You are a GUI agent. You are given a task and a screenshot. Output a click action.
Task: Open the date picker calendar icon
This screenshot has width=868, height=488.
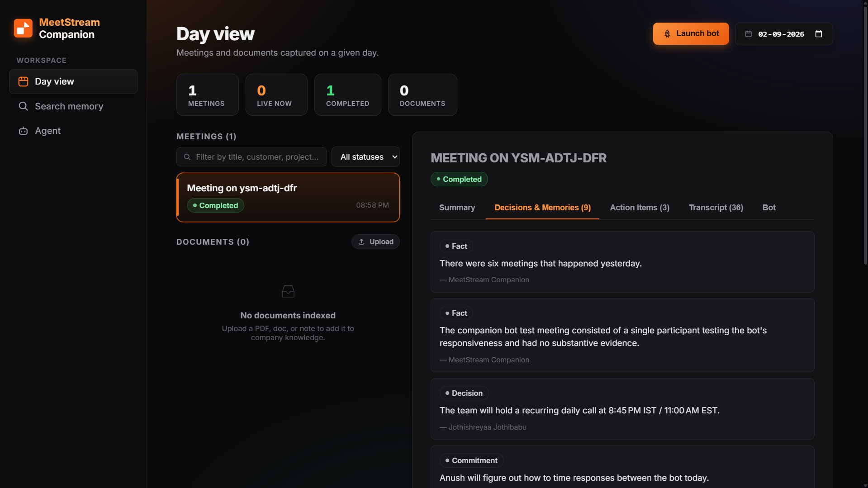pos(819,34)
